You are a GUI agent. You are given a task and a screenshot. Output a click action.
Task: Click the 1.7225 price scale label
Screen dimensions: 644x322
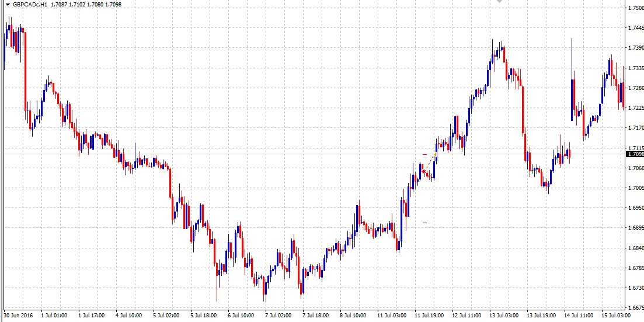point(636,108)
